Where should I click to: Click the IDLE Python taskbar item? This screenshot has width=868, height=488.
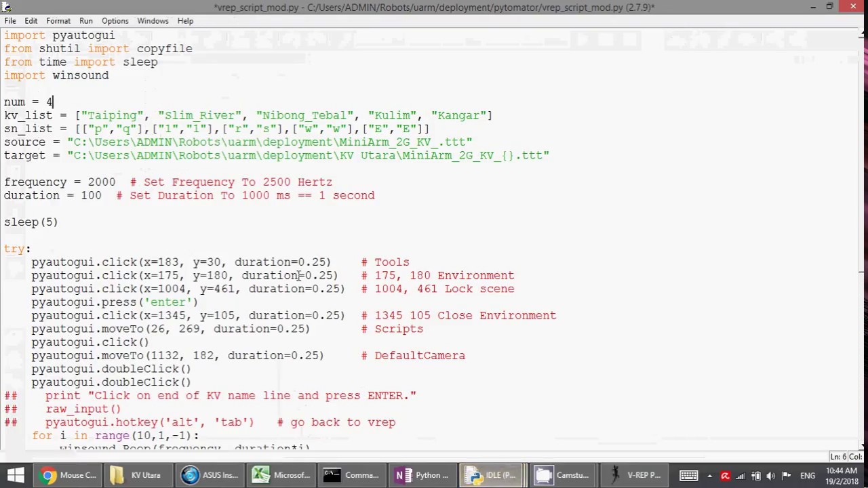tap(492, 475)
